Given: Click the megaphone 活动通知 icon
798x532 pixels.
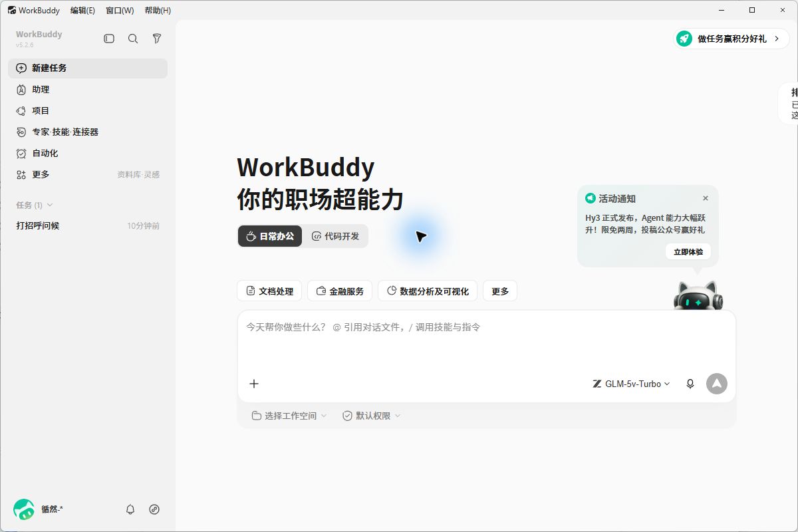Looking at the screenshot, I should (x=590, y=198).
